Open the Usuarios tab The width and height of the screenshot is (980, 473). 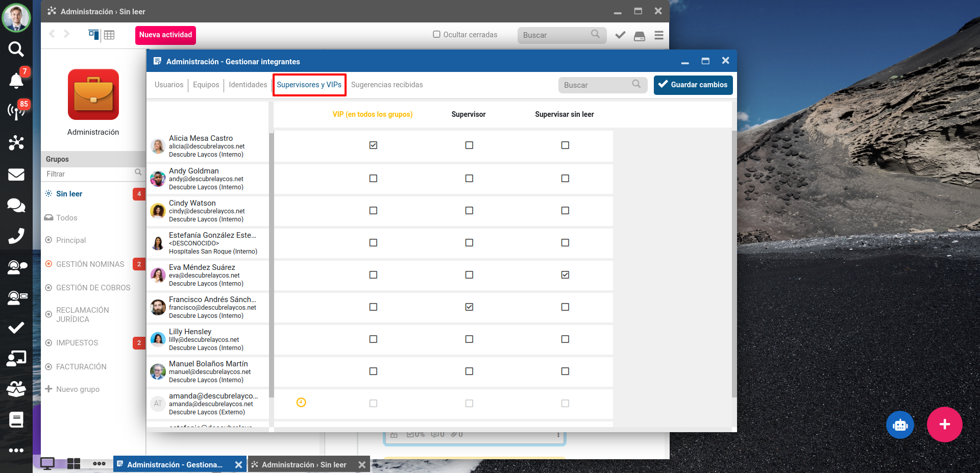coord(169,85)
